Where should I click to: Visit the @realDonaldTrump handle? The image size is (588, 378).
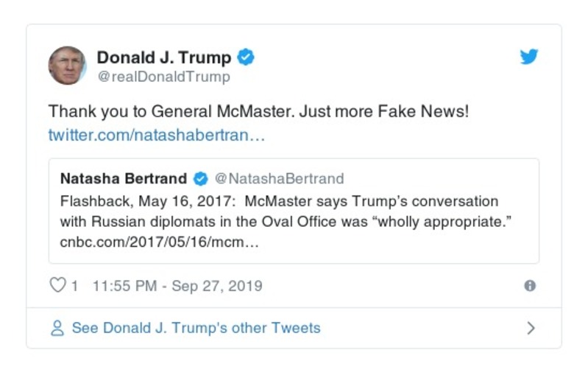163,77
